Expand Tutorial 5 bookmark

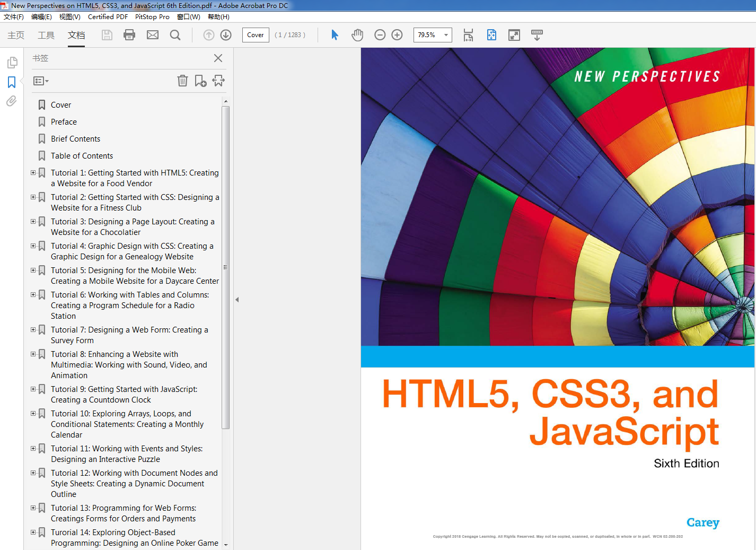33,270
